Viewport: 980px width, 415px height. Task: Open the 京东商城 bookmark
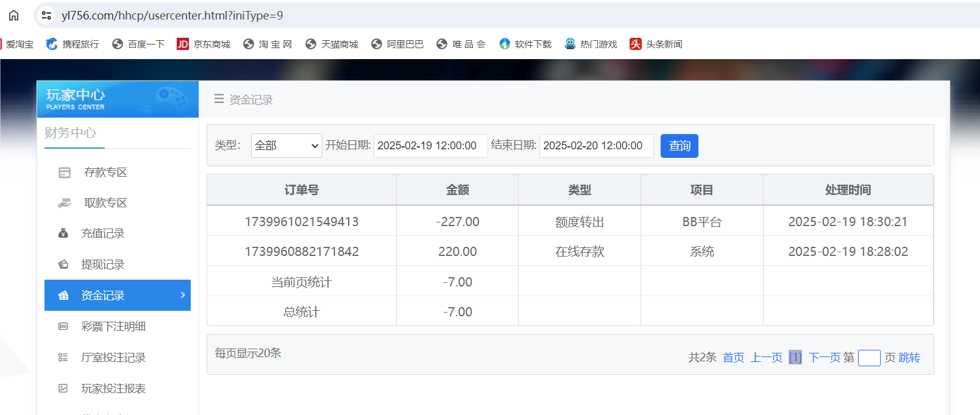click(x=204, y=44)
